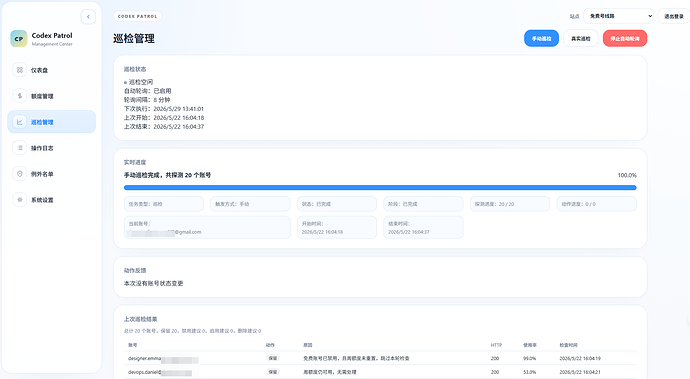The height and width of the screenshot is (379, 690).
Task: Click the CODEX PATROL badge
Action: point(137,16)
